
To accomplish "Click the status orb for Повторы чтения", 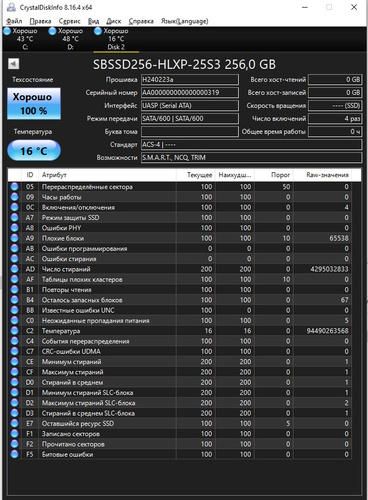I will (x=14, y=290).
